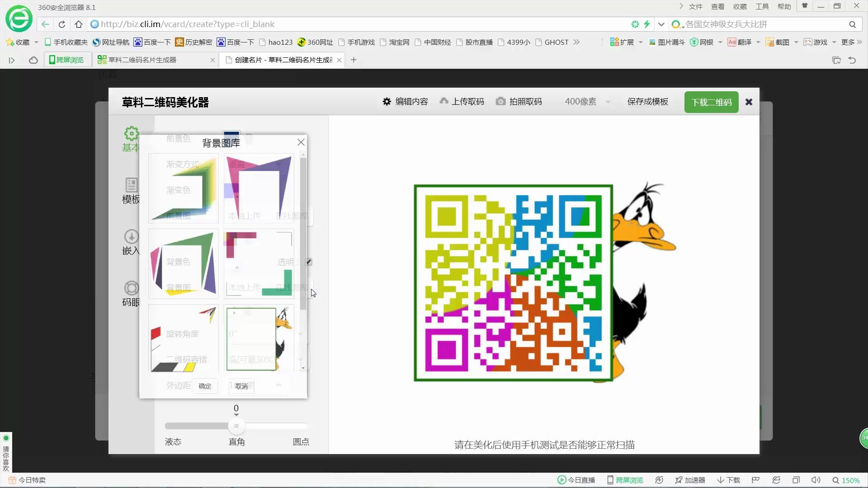This screenshot has height=488, width=868.
Task: Select the duck cartoon background thumbnail
Action: (259, 339)
